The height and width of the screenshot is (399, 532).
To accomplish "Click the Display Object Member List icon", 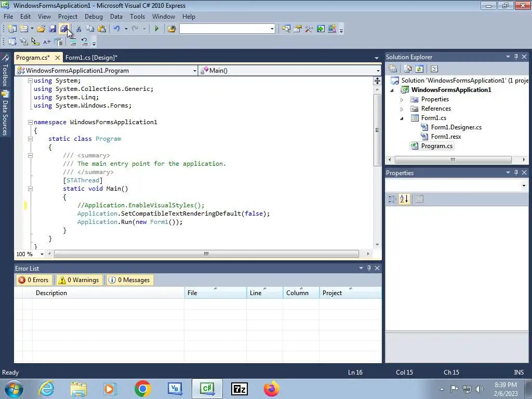I will [12, 42].
